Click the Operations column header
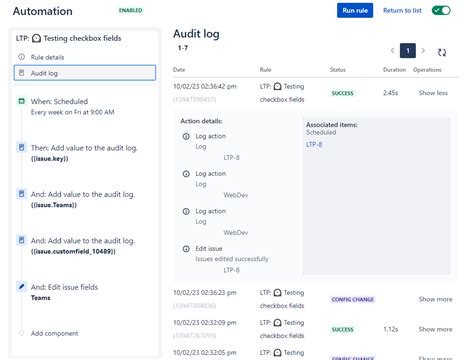 click(x=427, y=70)
